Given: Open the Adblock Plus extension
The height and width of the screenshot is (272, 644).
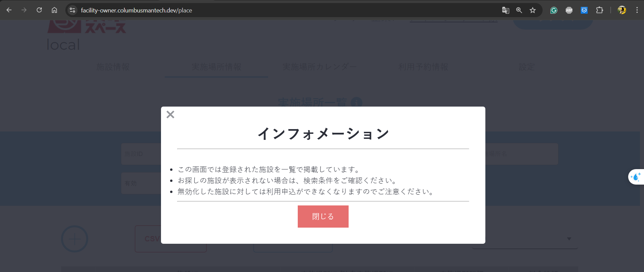Looking at the screenshot, I should tap(569, 10).
